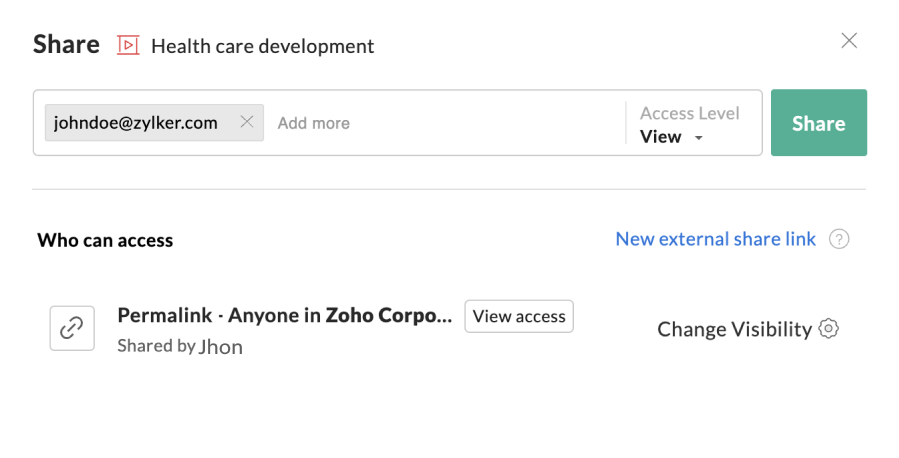Click the Access Level label

point(689,113)
